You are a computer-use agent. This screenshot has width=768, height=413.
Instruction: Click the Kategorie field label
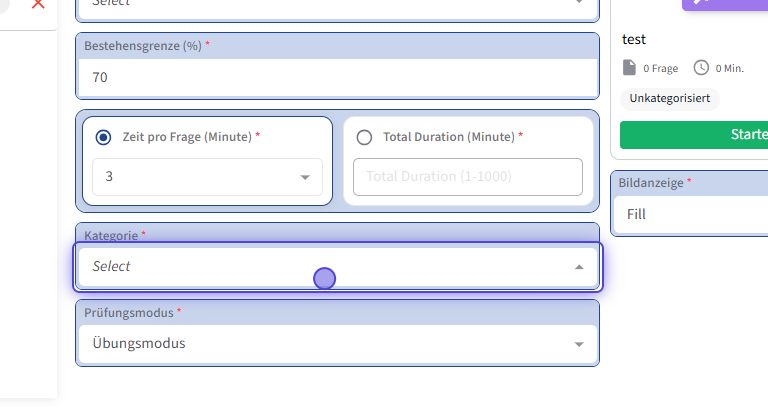[111, 235]
